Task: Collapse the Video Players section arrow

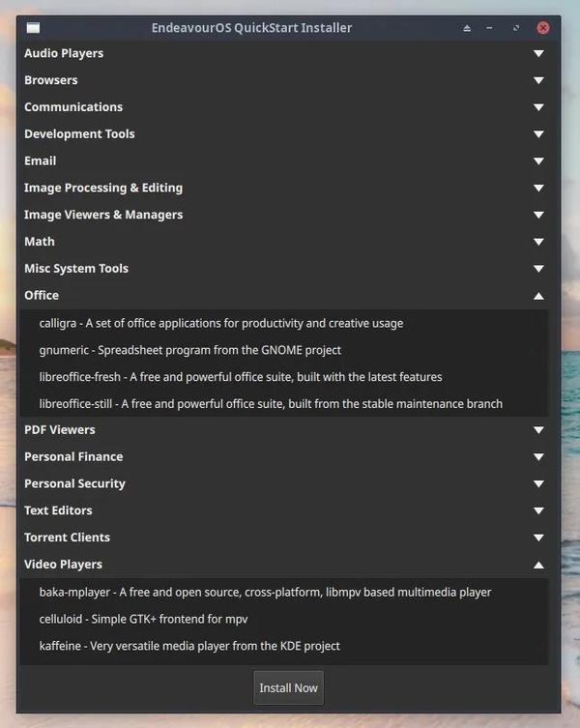Action: (538, 565)
